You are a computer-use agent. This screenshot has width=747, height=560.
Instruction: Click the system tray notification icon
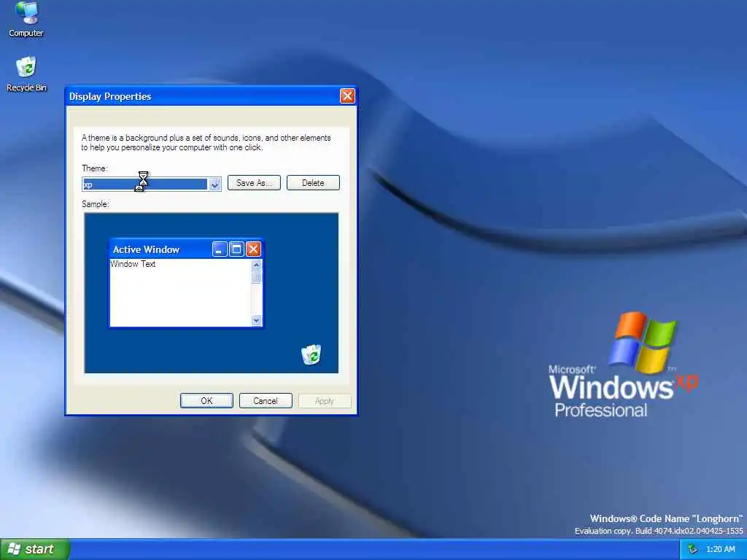693,550
